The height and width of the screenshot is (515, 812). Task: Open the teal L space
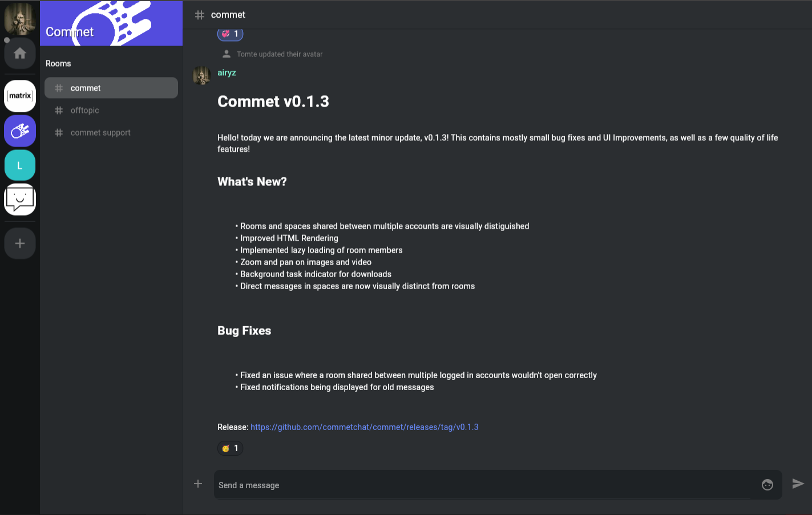20,165
